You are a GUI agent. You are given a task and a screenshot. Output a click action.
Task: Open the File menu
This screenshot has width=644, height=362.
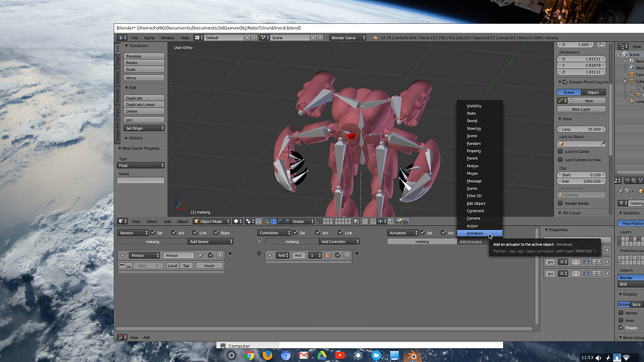pyautogui.click(x=135, y=38)
